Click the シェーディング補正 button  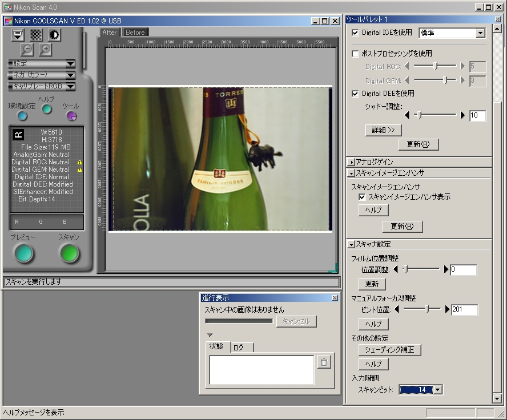389,350
